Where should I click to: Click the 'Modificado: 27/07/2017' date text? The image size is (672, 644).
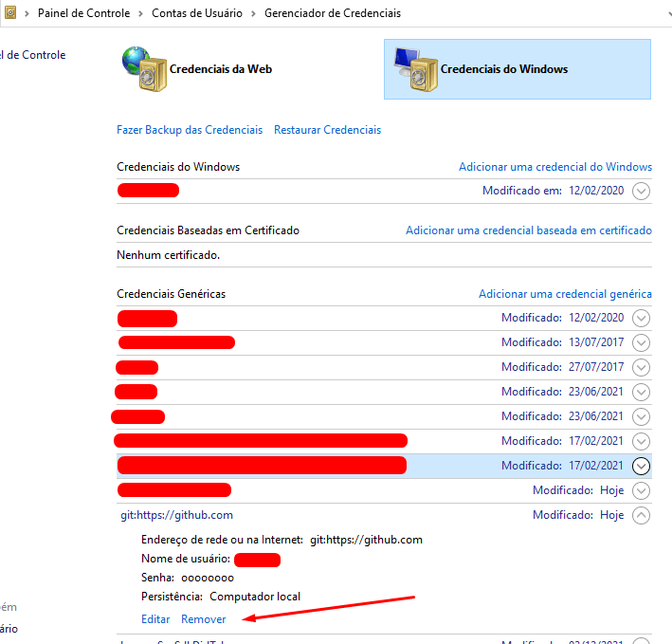coord(563,367)
